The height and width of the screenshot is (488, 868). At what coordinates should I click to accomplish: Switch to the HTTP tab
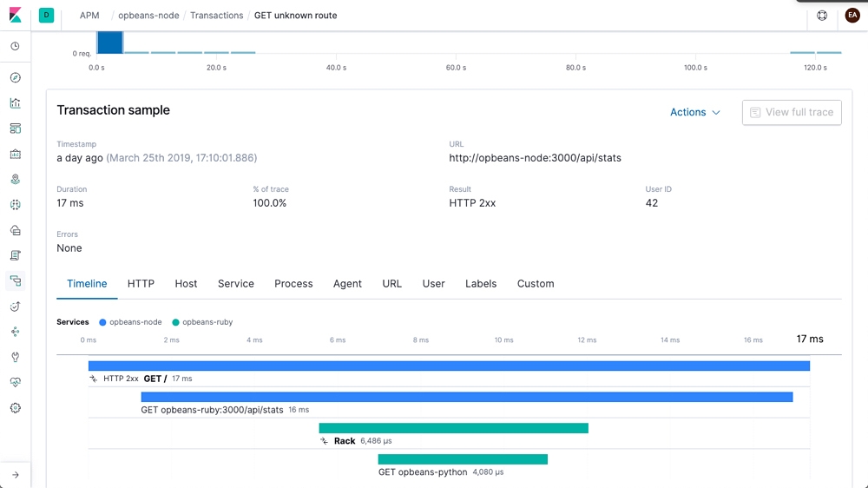tap(141, 284)
